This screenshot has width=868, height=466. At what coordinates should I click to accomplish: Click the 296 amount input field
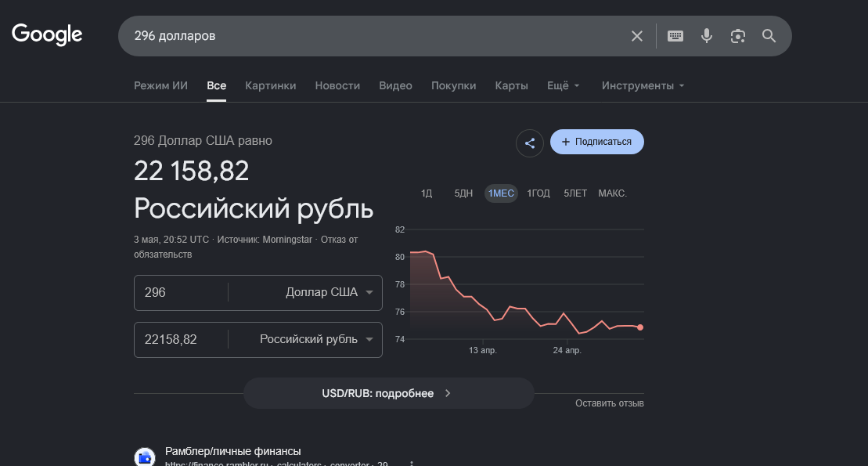(181, 293)
